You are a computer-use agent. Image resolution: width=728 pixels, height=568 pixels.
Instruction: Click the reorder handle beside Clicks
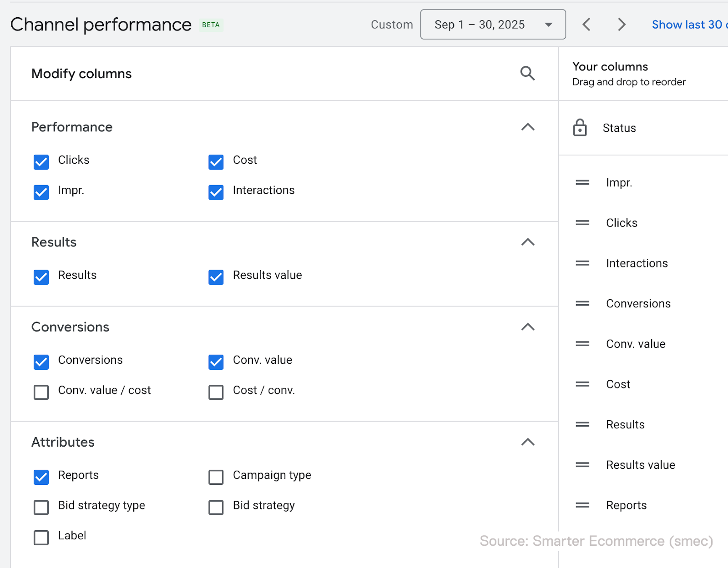click(x=582, y=222)
